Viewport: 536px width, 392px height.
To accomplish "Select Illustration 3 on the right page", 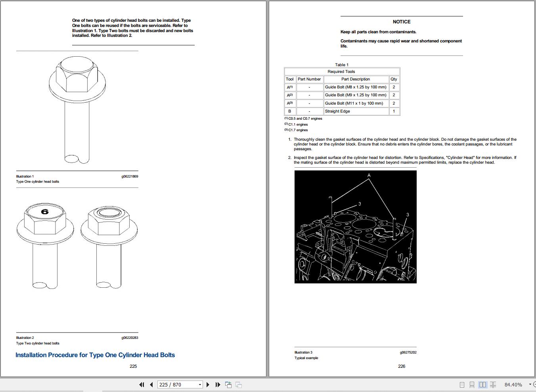I will tap(304, 352).
